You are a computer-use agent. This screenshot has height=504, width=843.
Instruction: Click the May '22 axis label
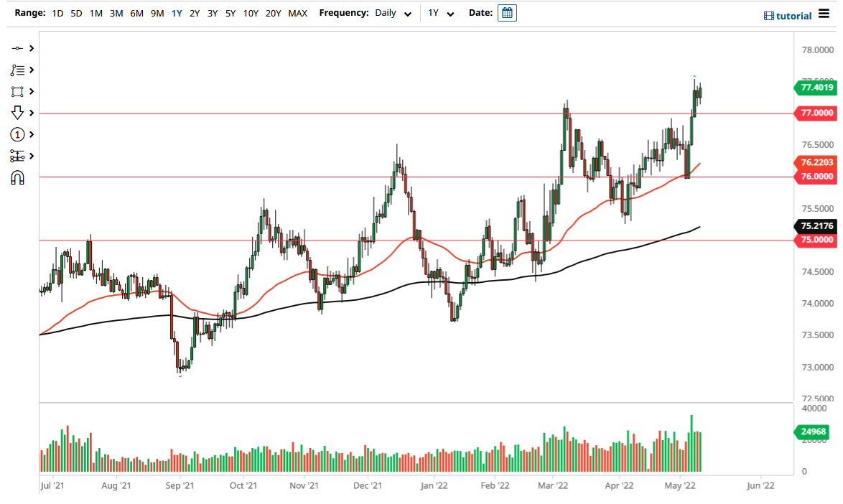click(680, 486)
